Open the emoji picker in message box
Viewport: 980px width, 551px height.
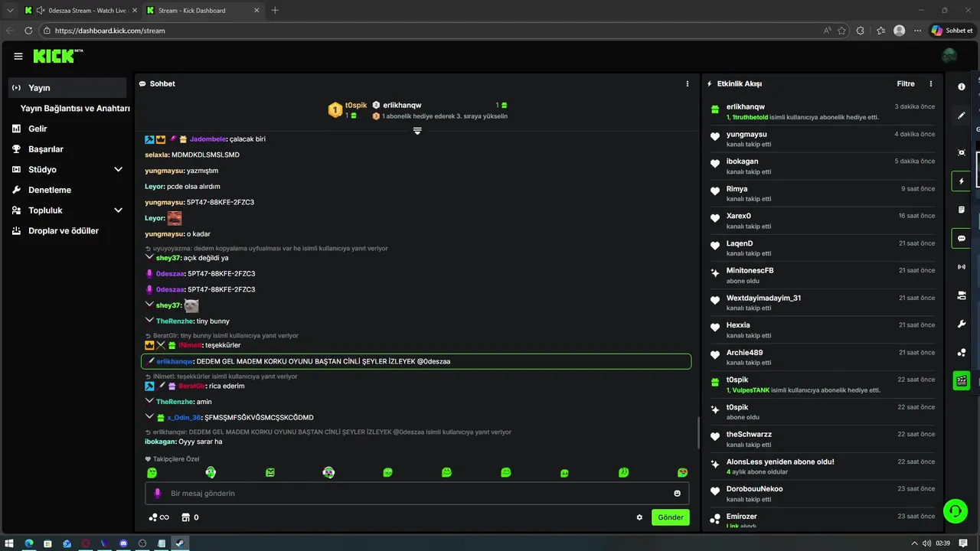click(677, 494)
